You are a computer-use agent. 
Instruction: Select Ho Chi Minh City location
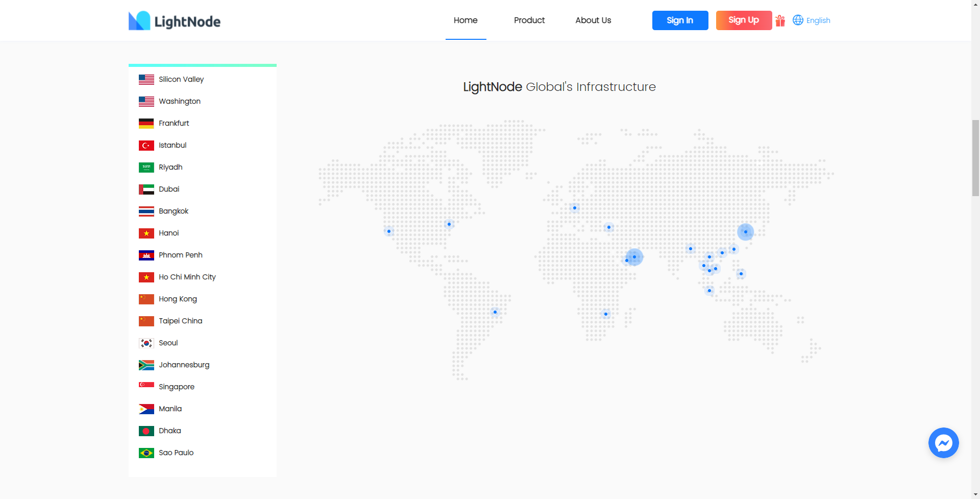coord(187,277)
